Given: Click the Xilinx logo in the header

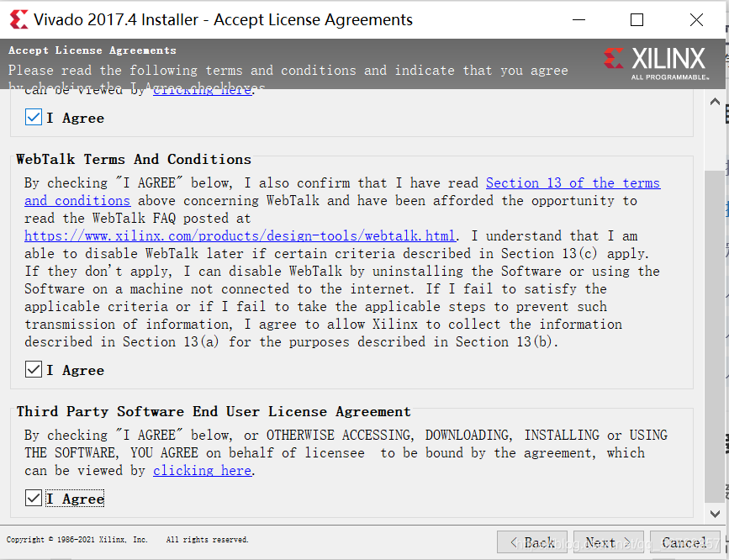Looking at the screenshot, I should [656, 63].
